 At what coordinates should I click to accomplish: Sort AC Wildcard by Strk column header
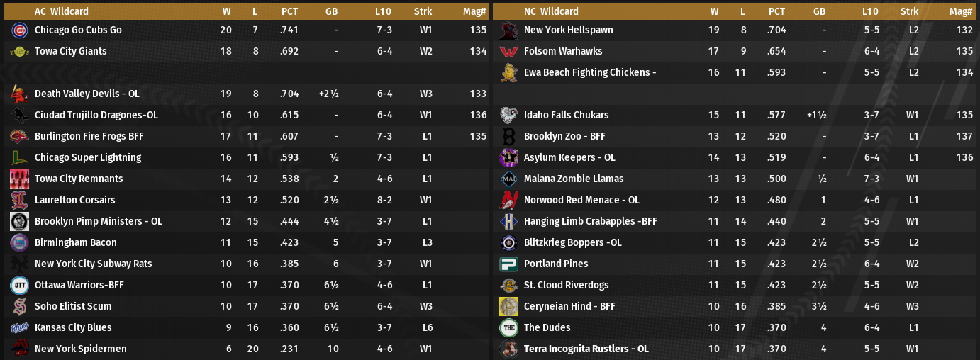pyautogui.click(x=423, y=11)
